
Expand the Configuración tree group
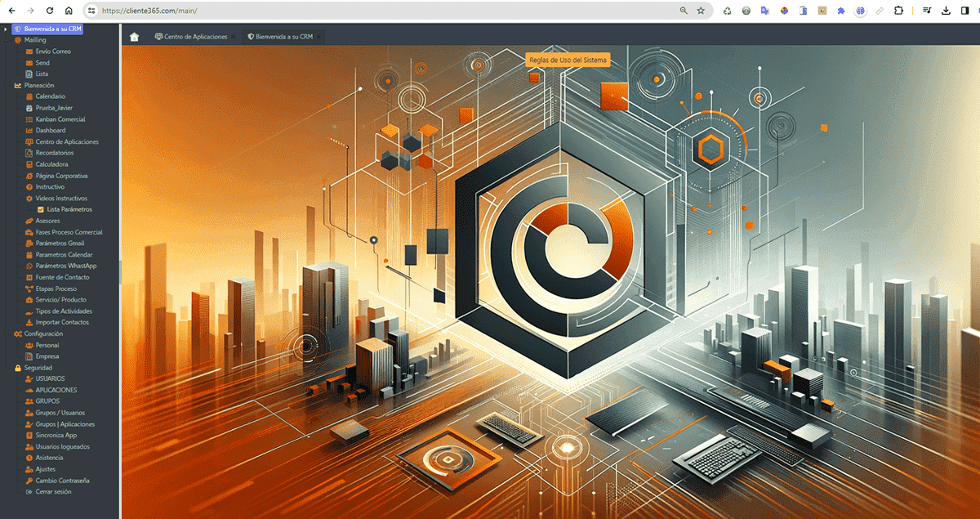click(7, 333)
